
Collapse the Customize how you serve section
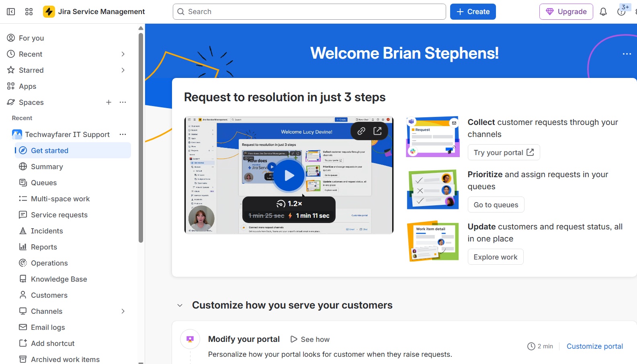[x=180, y=305]
